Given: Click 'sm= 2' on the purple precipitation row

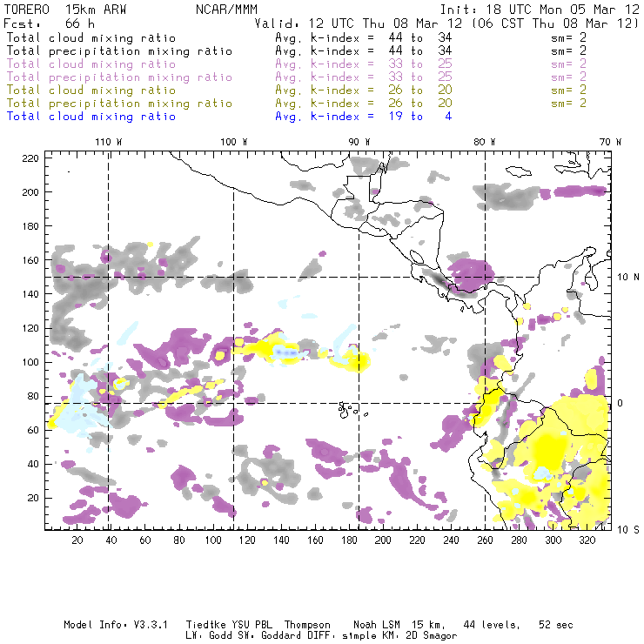Looking at the screenshot, I should (568, 77).
